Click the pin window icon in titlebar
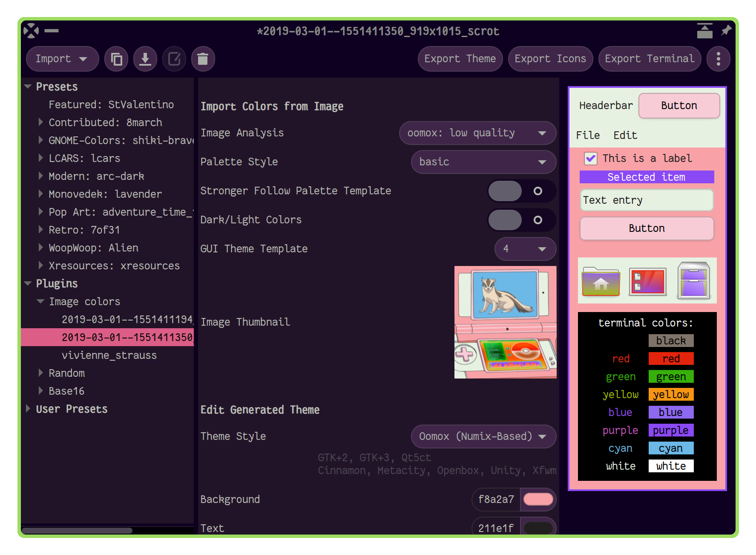Viewport: 756px width, 555px height. (x=726, y=31)
